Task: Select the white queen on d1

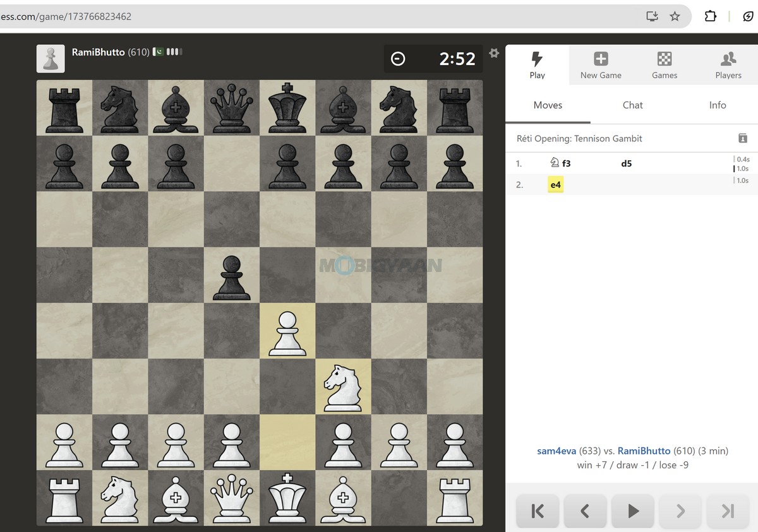Action: (232, 497)
